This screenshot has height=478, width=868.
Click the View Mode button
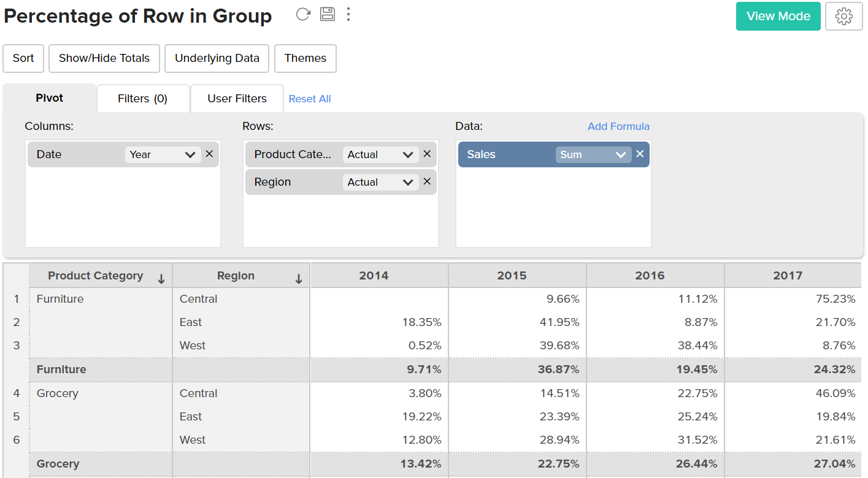point(778,17)
